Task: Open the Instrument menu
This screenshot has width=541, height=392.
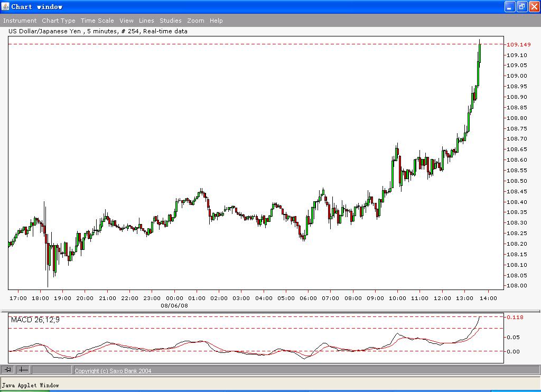Action: click(20, 21)
